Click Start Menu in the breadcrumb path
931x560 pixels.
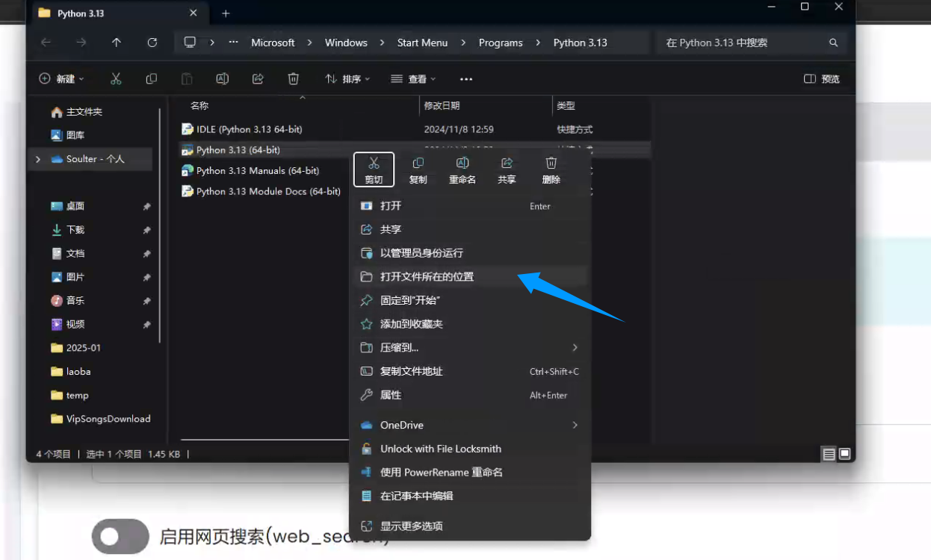click(422, 43)
